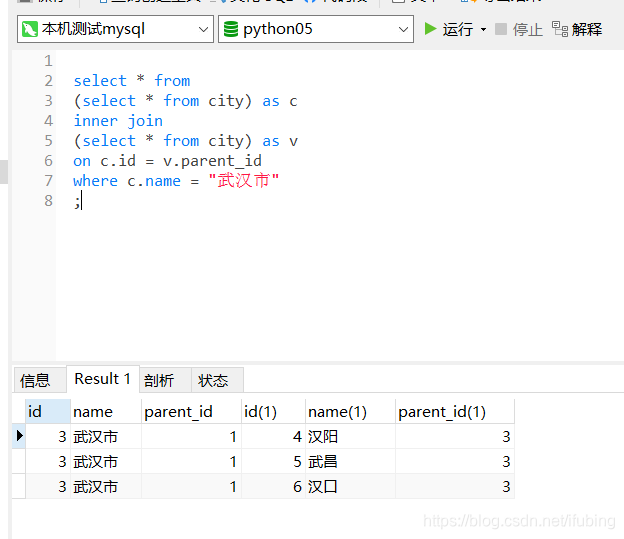Click the parent_id(1) column header
624x539 pixels.
455,412
